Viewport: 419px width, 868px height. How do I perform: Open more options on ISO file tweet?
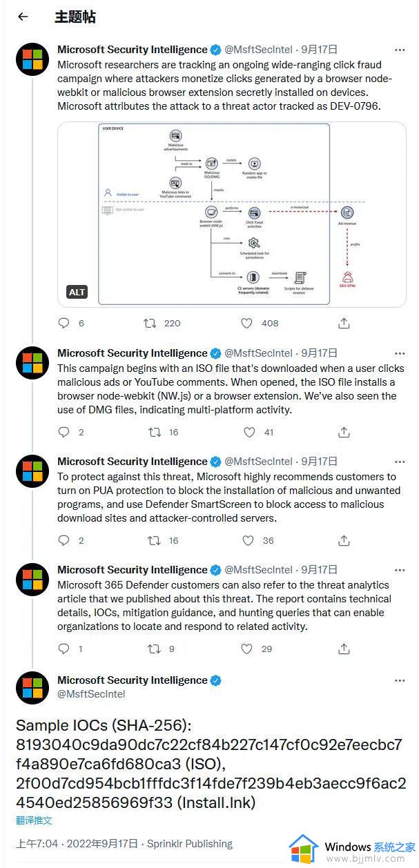click(400, 353)
